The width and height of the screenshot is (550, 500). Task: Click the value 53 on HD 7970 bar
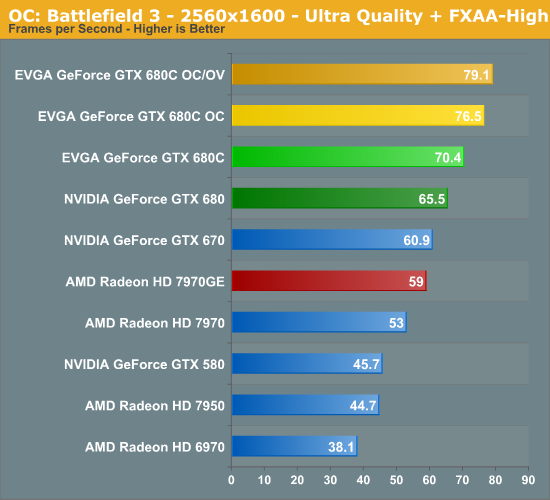coord(396,323)
